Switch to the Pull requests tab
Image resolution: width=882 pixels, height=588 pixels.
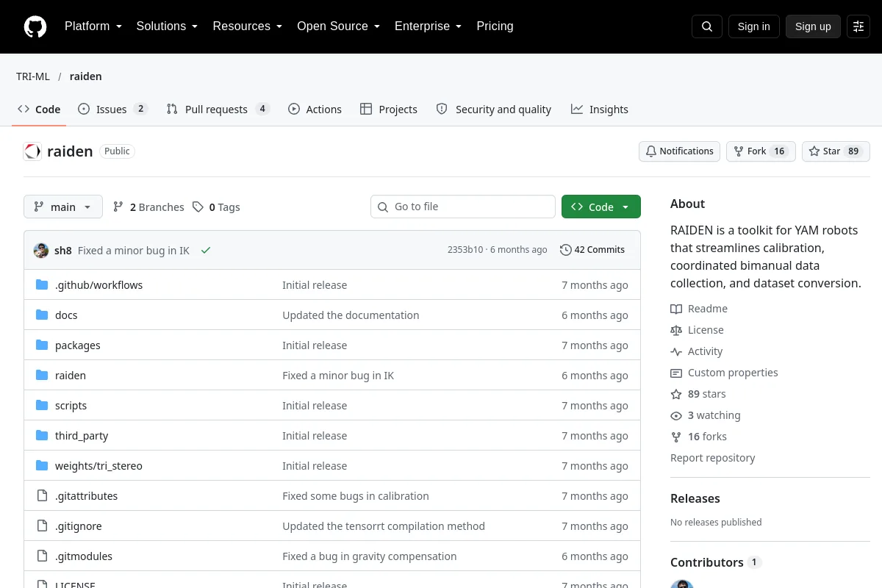click(218, 109)
